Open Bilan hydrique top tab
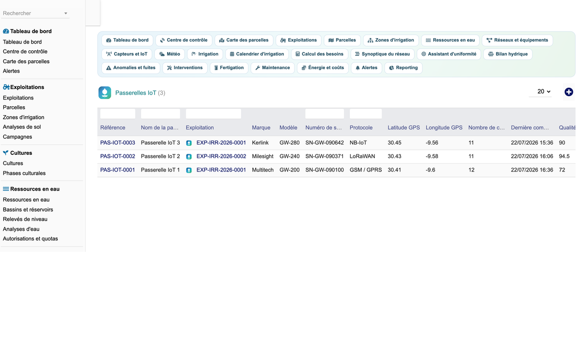588x364 pixels. tap(508, 54)
